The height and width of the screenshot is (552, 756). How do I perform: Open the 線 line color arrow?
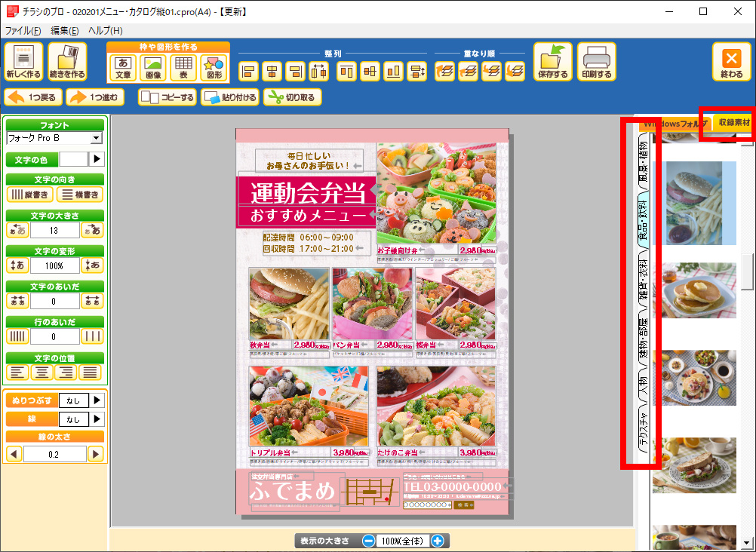tap(97, 419)
